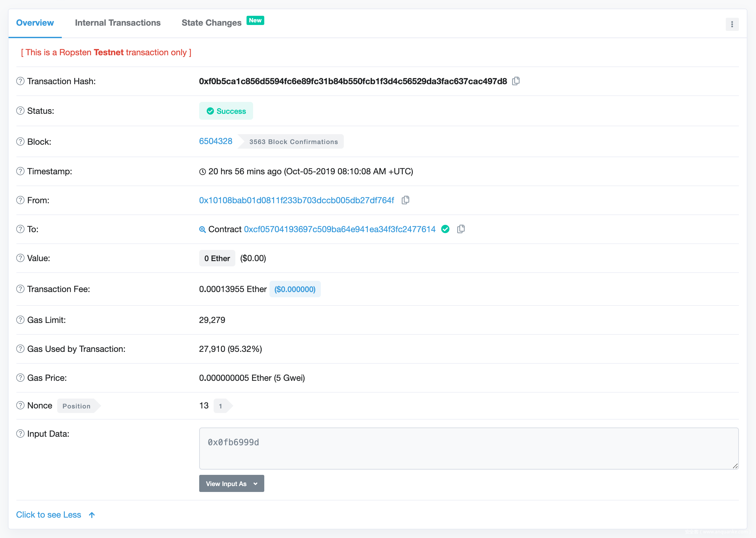Copy the transaction hash to clipboard
756x538 pixels.
tap(516, 81)
